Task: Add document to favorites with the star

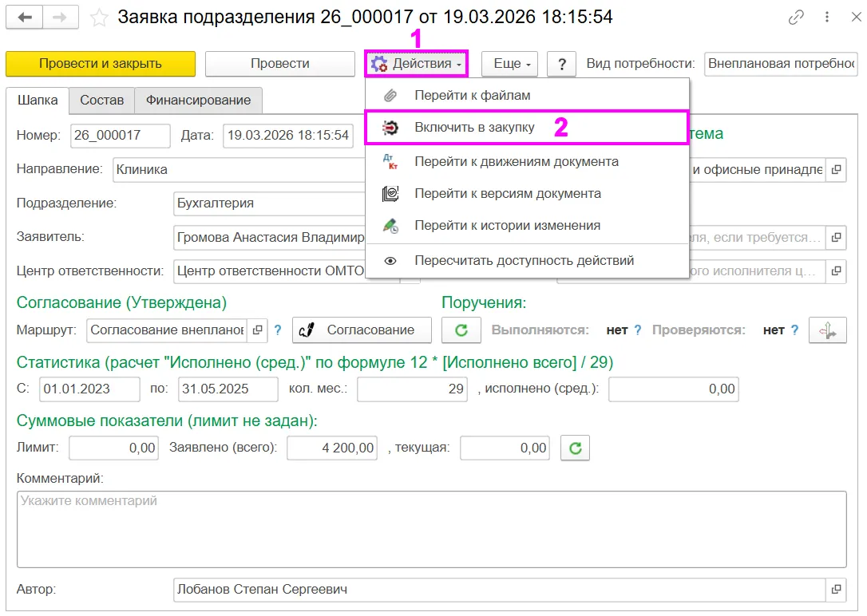Action: click(x=99, y=18)
